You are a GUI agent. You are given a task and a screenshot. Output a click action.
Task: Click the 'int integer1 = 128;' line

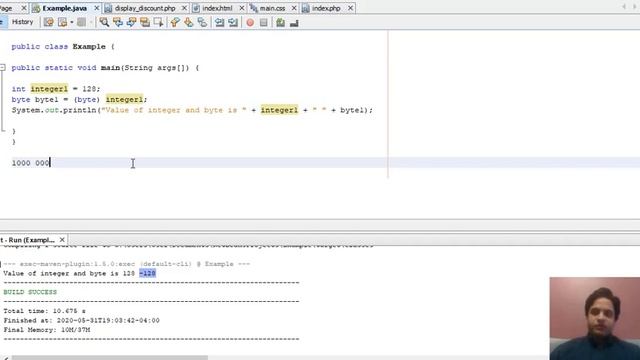coord(56,89)
